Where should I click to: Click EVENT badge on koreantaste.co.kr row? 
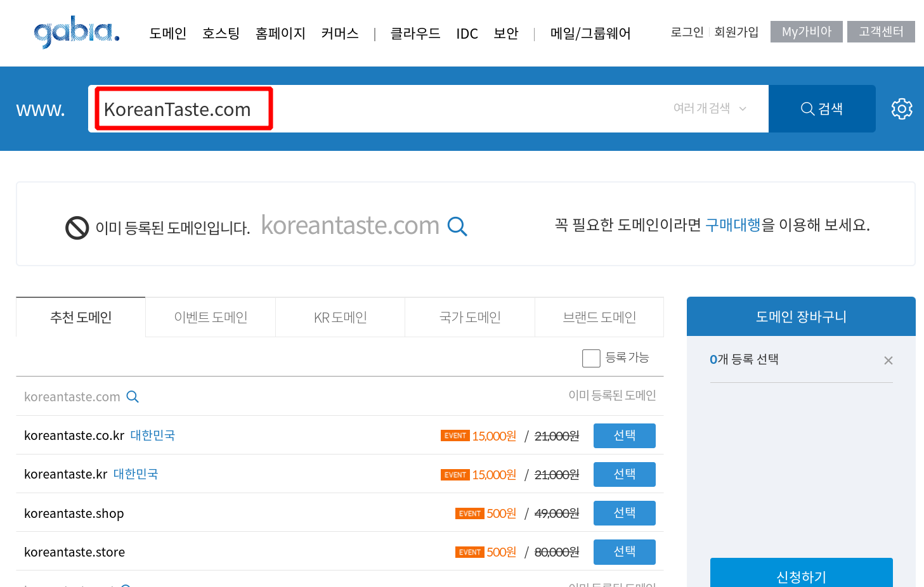pyautogui.click(x=455, y=435)
